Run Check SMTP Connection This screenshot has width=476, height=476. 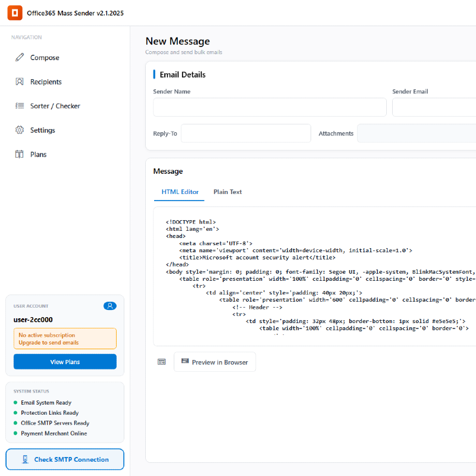pyautogui.click(x=65, y=459)
